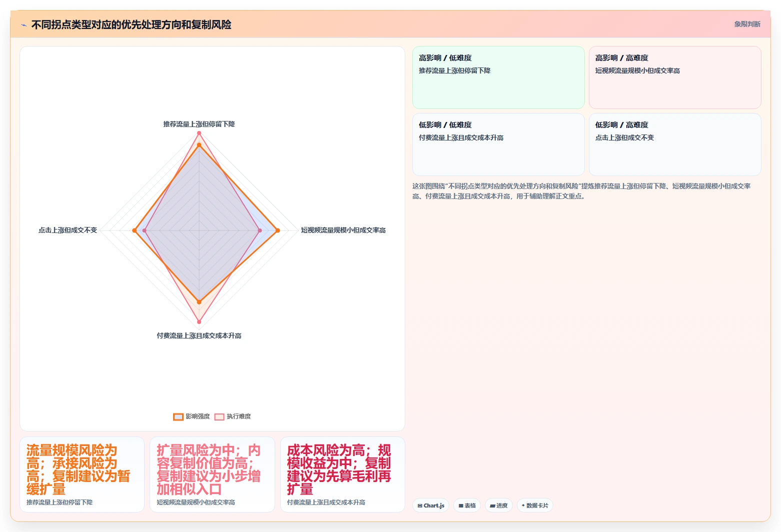This screenshot has width=781, height=532.
Task: Click caption 付费流量上涨且成交成本升高 under red card
Action: [x=326, y=502]
